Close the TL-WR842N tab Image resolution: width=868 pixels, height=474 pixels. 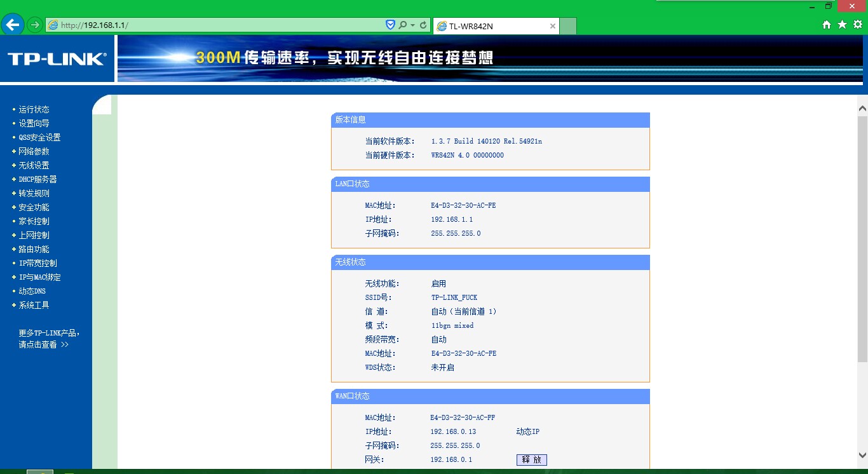pyautogui.click(x=553, y=26)
